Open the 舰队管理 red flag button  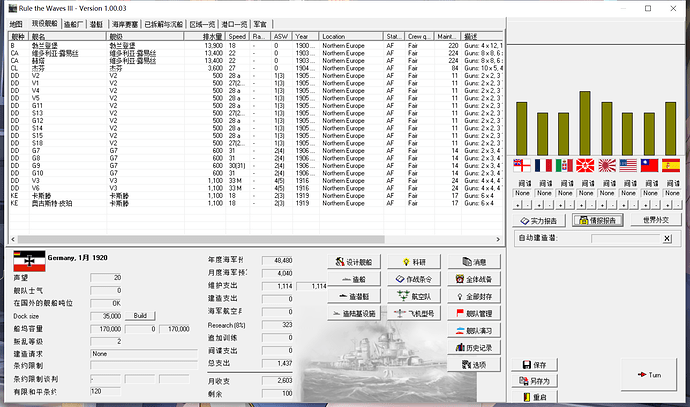point(474,313)
